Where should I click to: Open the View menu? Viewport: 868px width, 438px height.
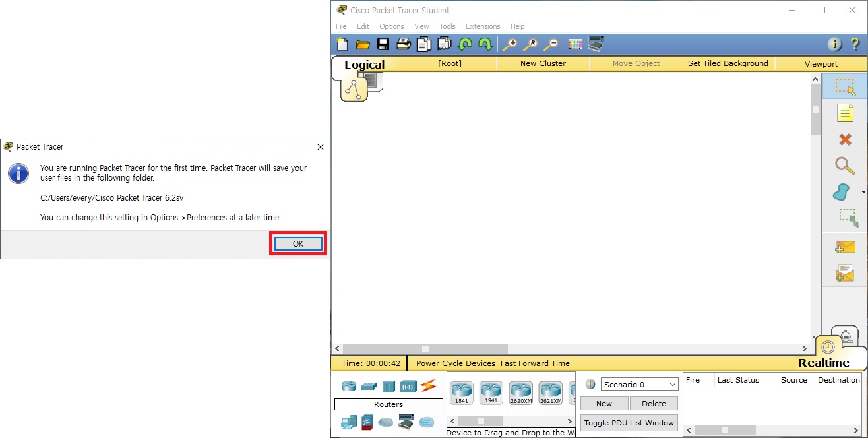[421, 26]
